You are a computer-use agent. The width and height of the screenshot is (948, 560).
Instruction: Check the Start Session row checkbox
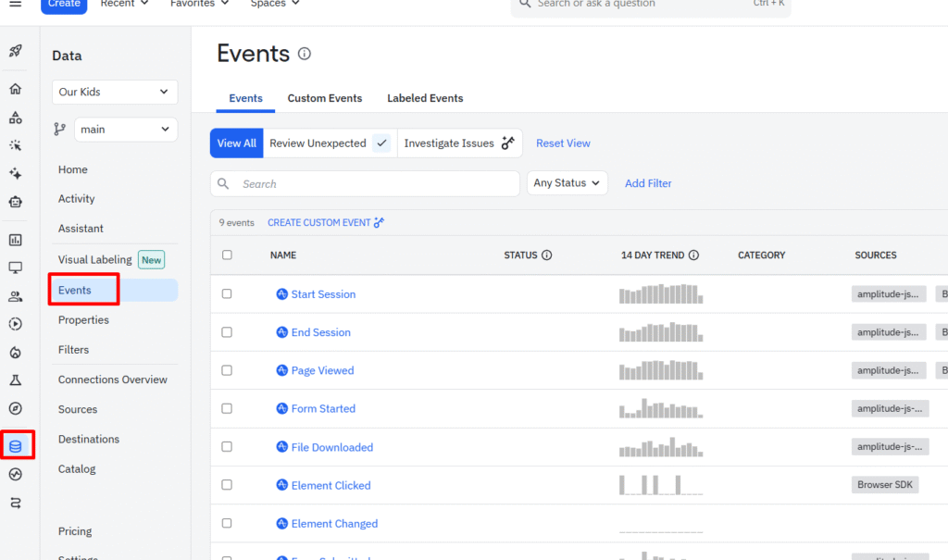[227, 294]
